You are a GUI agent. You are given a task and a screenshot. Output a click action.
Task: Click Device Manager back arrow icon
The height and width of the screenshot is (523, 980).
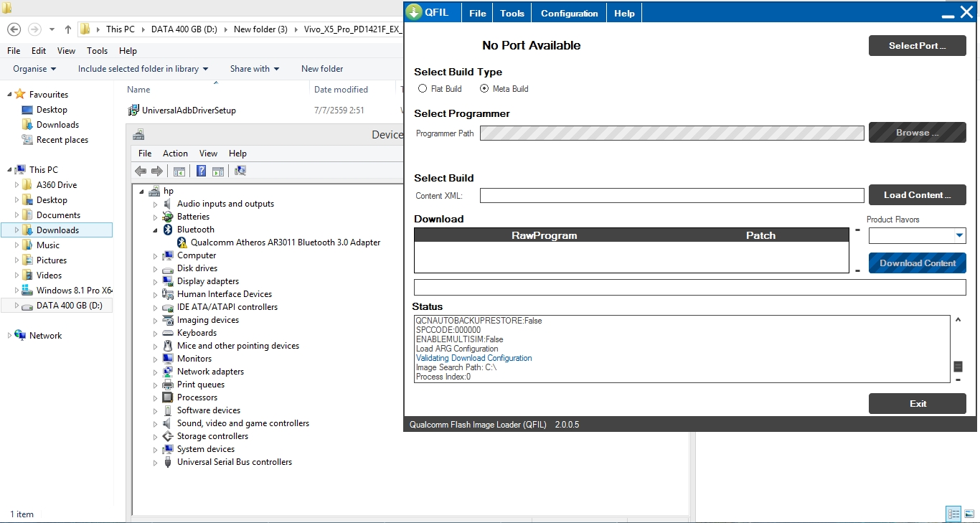tap(141, 171)
